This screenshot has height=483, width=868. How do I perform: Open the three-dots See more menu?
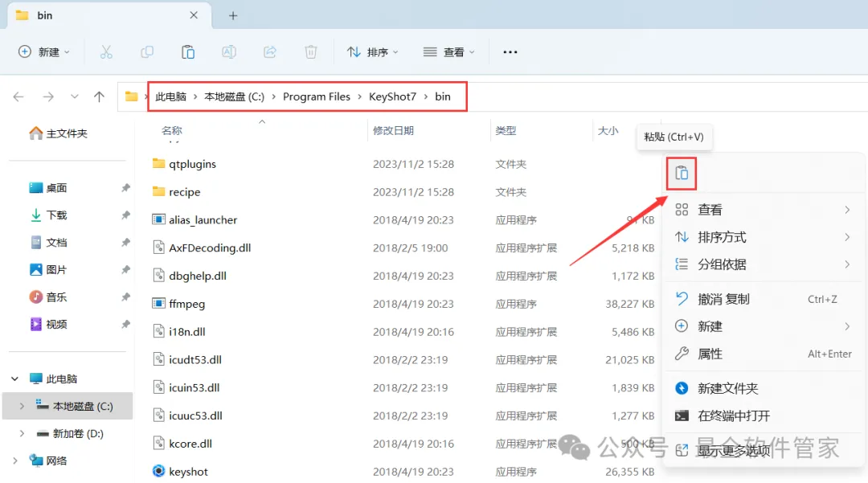coord(510,52)
